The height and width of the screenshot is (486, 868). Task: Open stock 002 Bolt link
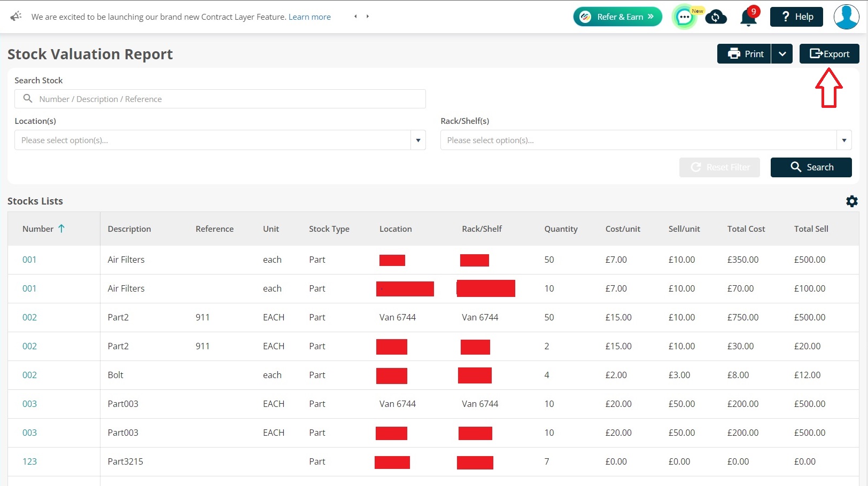(29, 375)
